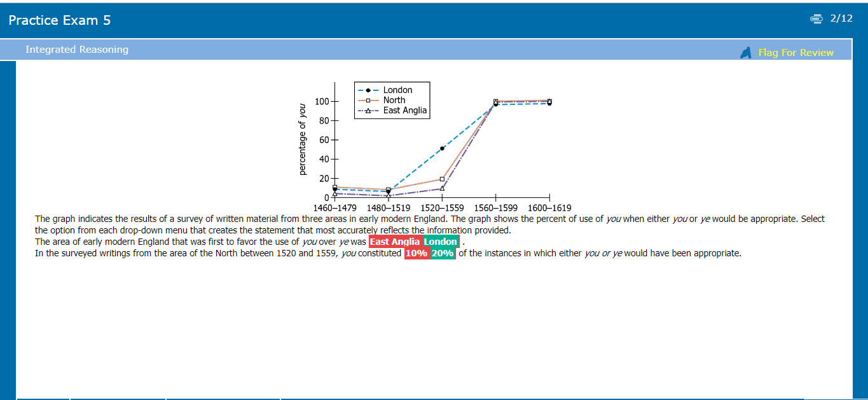The image size is (868, 400).
Task: Click the East Anglia triangle legend marker
Action: coord(369,111)
